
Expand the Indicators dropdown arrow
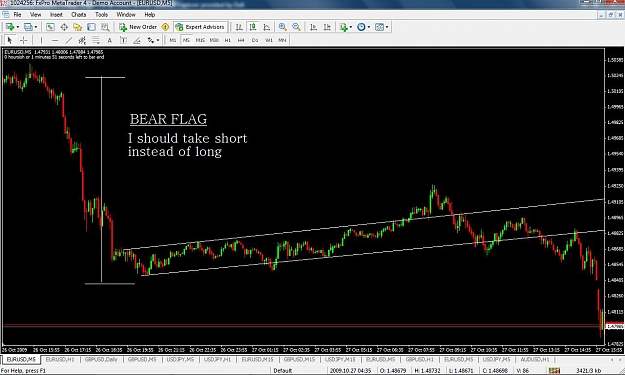351,27
